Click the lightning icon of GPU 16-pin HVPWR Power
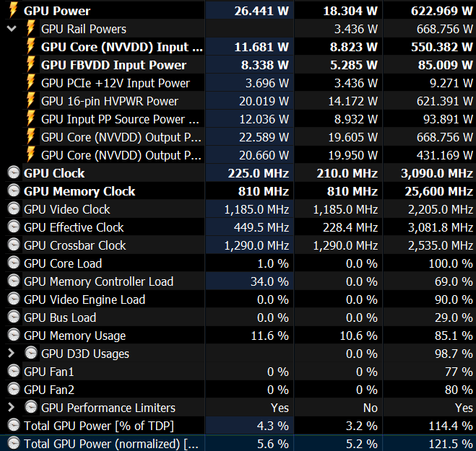 (x=30, y=100)
